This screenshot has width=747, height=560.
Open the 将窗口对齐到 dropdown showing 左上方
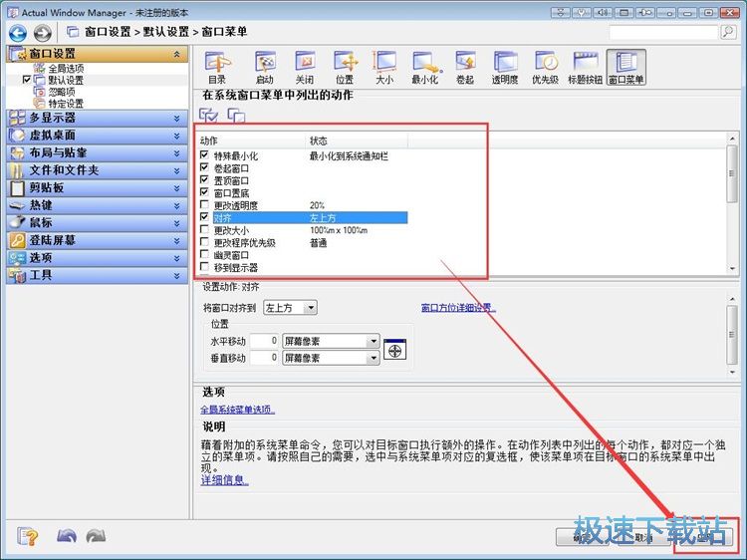point(290,308)
